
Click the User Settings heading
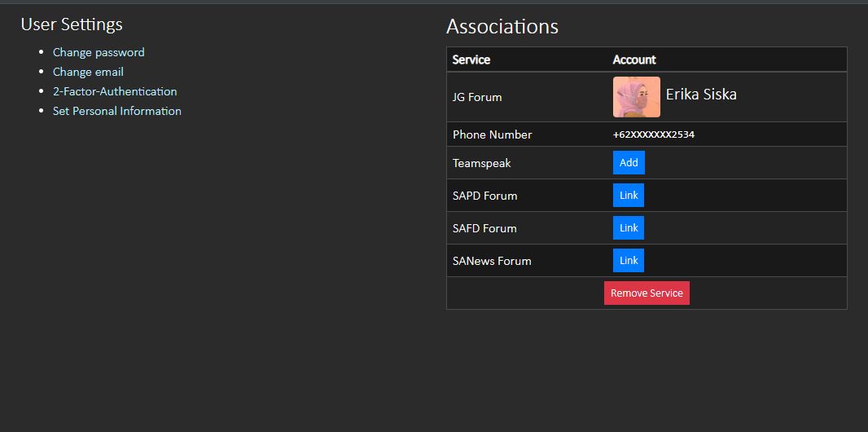click(x=72, y=24)
